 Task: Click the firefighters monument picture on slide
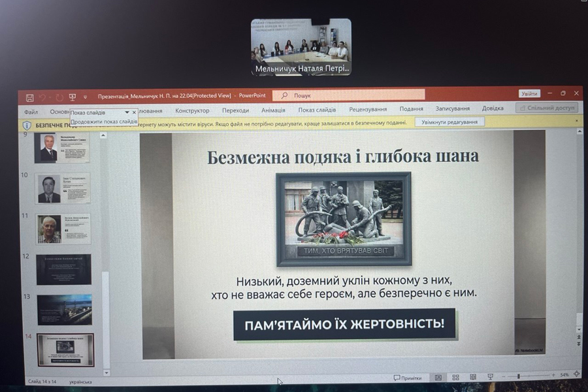344,220
